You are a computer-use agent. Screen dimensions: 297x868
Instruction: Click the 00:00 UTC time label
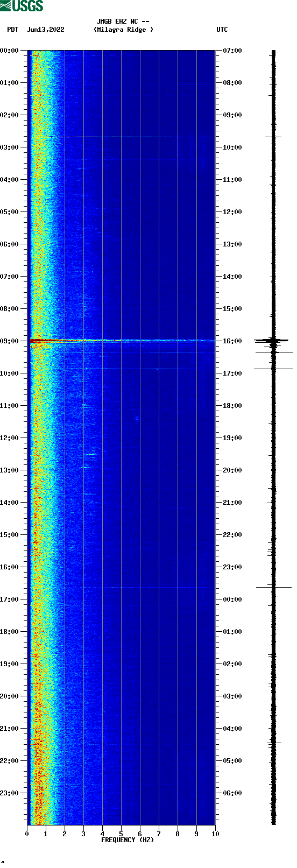pyautogui.click(x=232, y=599)
